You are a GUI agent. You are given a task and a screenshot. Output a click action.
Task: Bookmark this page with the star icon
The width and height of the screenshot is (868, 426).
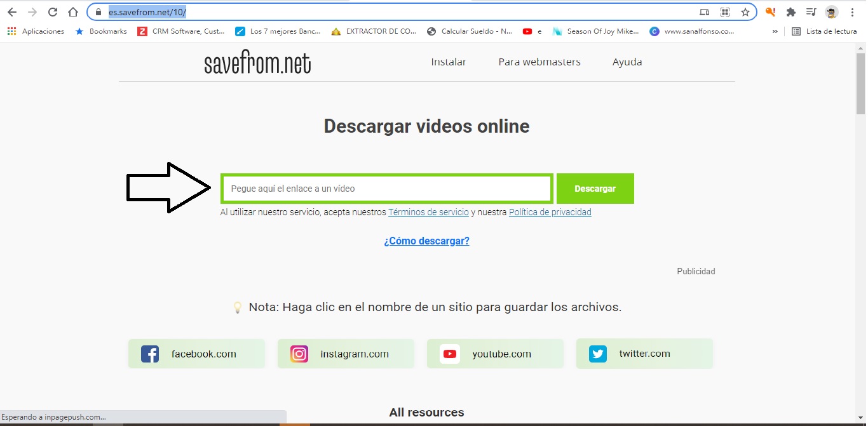745,12
